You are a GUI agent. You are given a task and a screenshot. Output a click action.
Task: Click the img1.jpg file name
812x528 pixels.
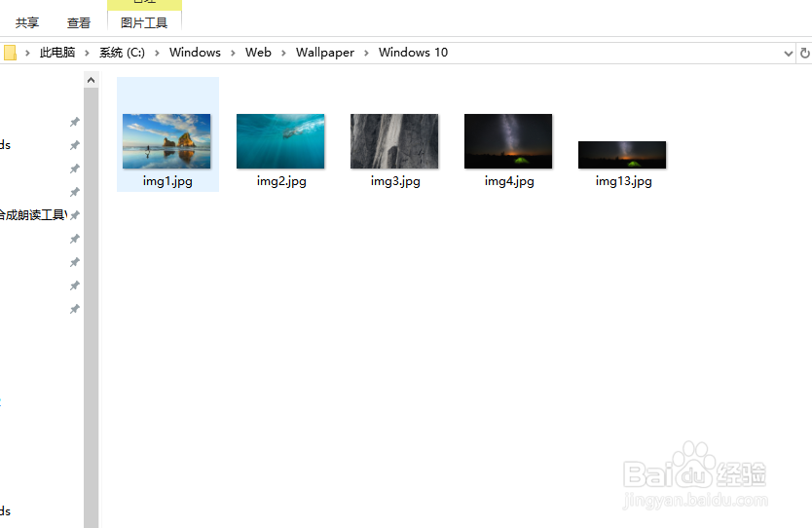[x=167, y=181]
